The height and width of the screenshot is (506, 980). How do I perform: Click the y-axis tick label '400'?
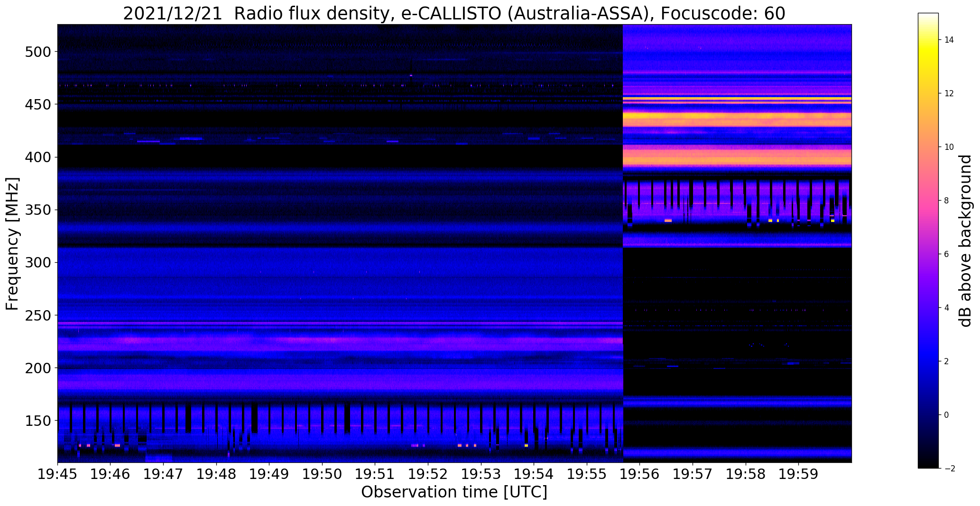tap(37, 157)
